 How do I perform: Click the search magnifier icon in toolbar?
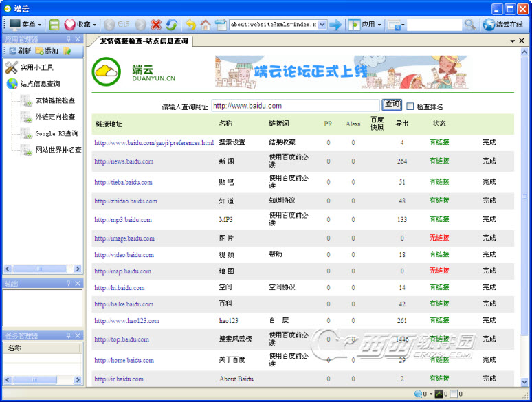pyautogui.click(x=469, y=25)
